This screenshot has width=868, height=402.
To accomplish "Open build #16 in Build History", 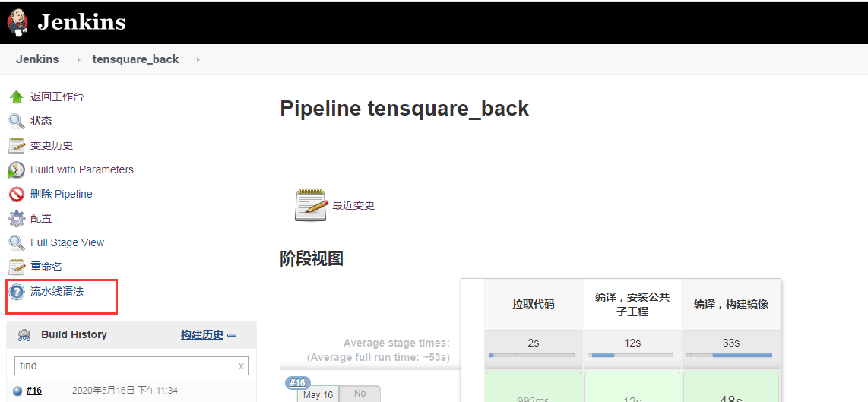I will click(33, 391).
